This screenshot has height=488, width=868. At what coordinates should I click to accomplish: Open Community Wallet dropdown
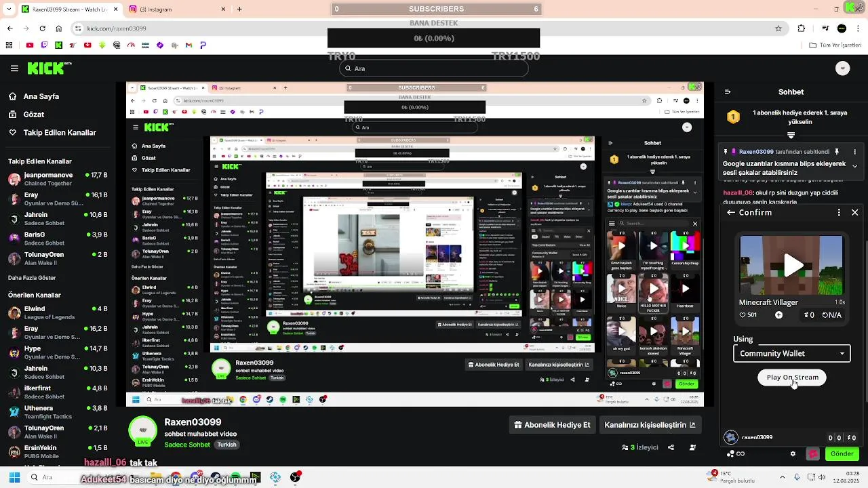tap(791, 353)
